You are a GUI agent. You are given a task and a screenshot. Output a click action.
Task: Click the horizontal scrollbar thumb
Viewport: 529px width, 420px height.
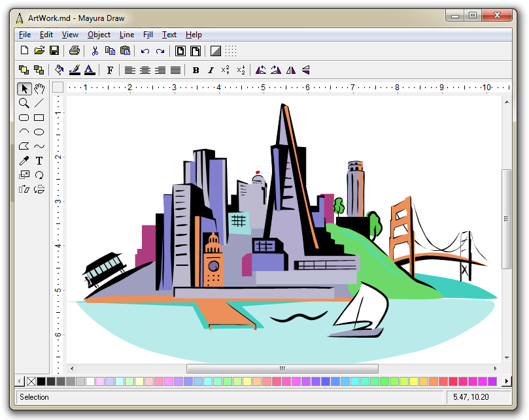click(282, 368)
